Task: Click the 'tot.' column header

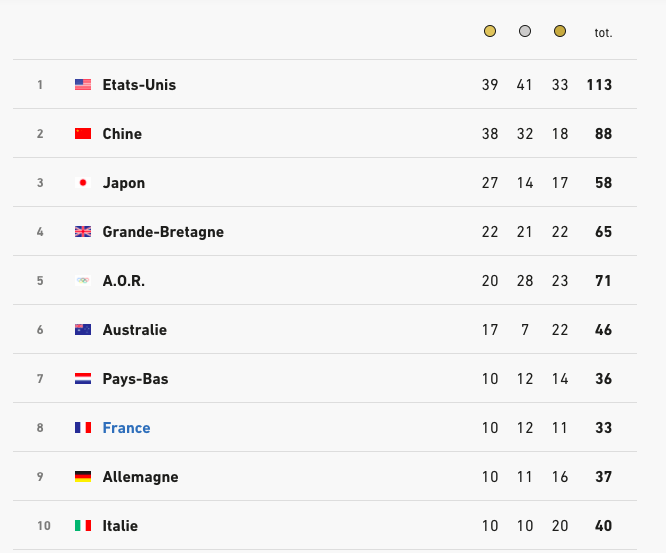Action: point(603,33)
